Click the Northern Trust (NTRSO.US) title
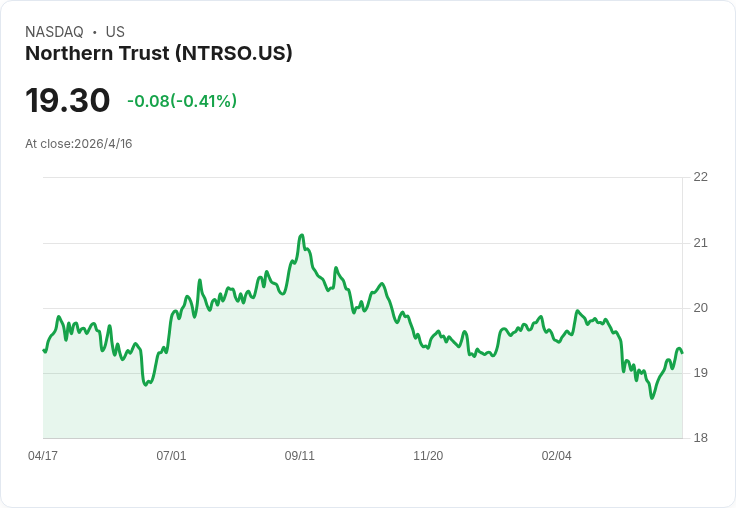 click(x=159, y=54)
